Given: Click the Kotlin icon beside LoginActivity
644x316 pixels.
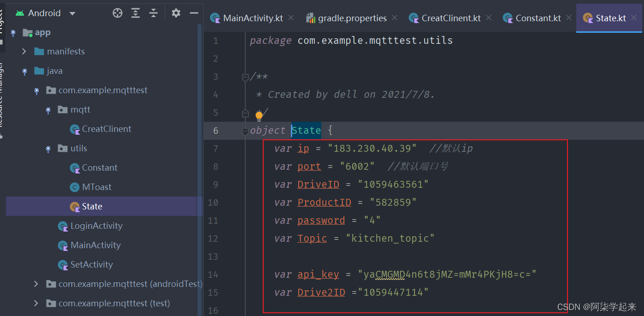Looking at the screenshot, I should (x=63, y=226).
